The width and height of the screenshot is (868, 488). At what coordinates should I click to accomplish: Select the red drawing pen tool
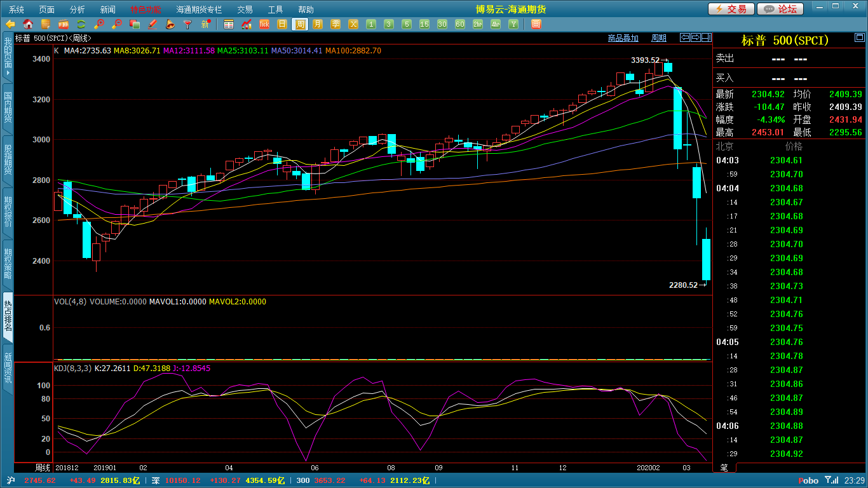[153, 24]
